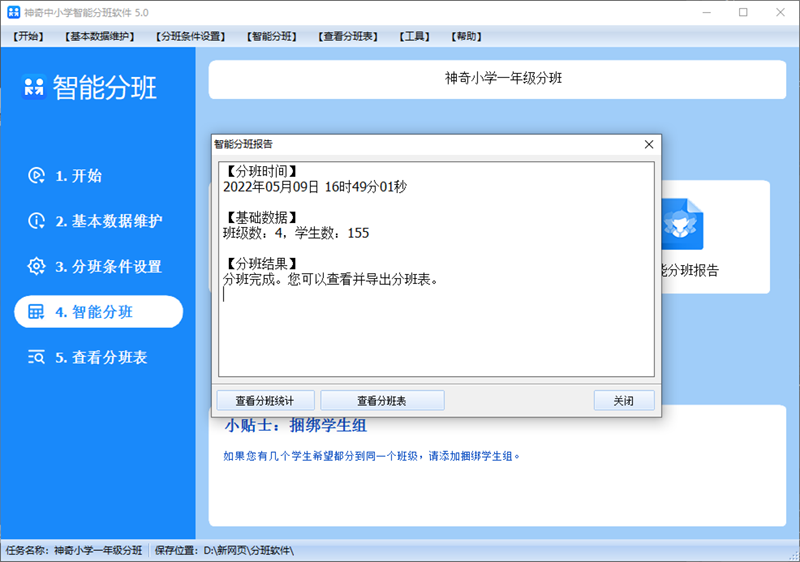Open the 【智能分班】 menu
The width and height of the screenshot is (800, 562).
click(272, 37)
